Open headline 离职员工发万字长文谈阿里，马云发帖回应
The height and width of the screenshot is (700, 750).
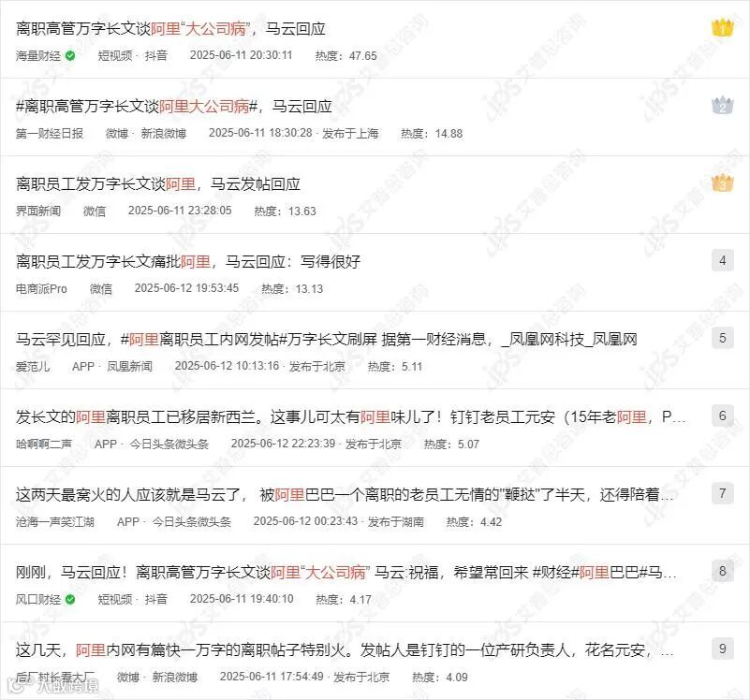(x=158, y=184)
